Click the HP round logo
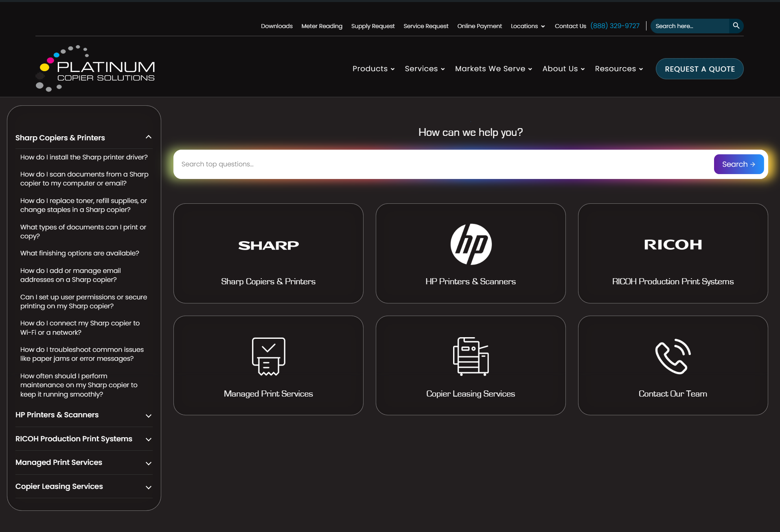Viewport: 780px width, 532px height. 471,244
